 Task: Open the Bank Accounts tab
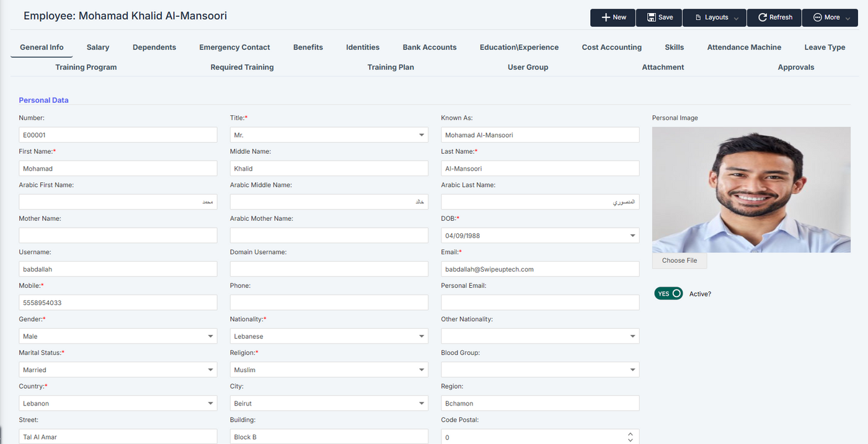click(429, 47)
